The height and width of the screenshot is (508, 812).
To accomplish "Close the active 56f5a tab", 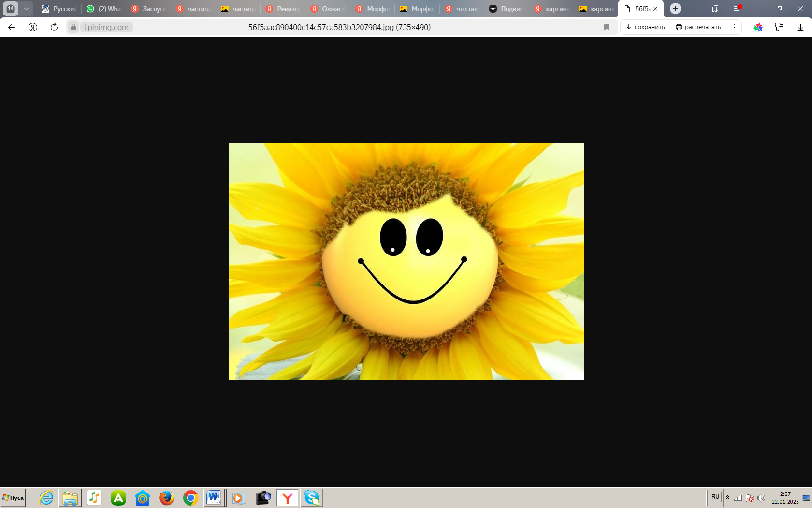I will coord(655,9).
